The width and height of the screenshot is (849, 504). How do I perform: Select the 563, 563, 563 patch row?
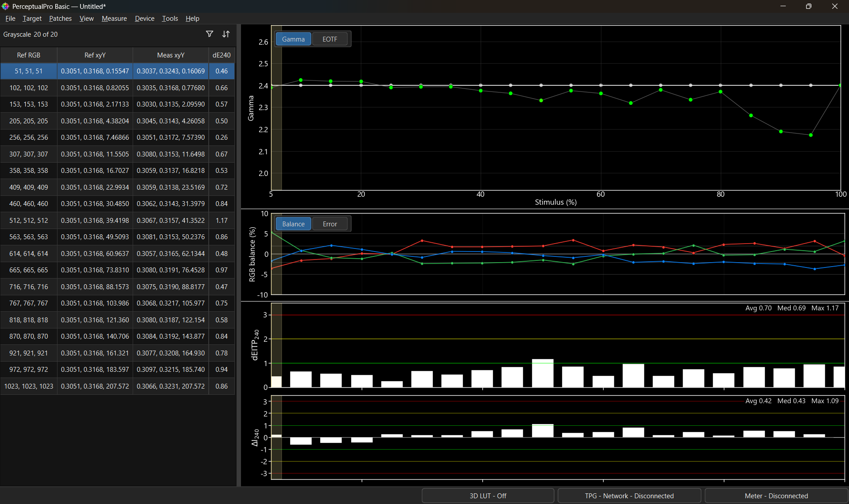pos(118,237)
